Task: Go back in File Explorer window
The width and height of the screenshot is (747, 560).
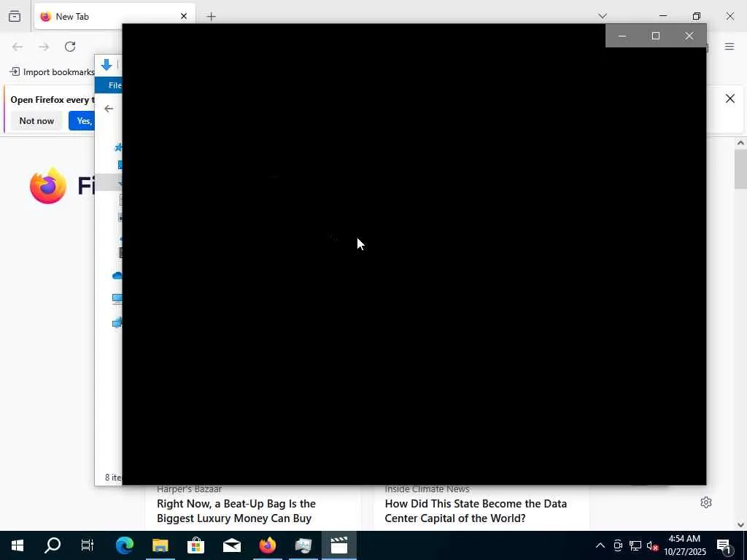Action: [x=109, y=109]
